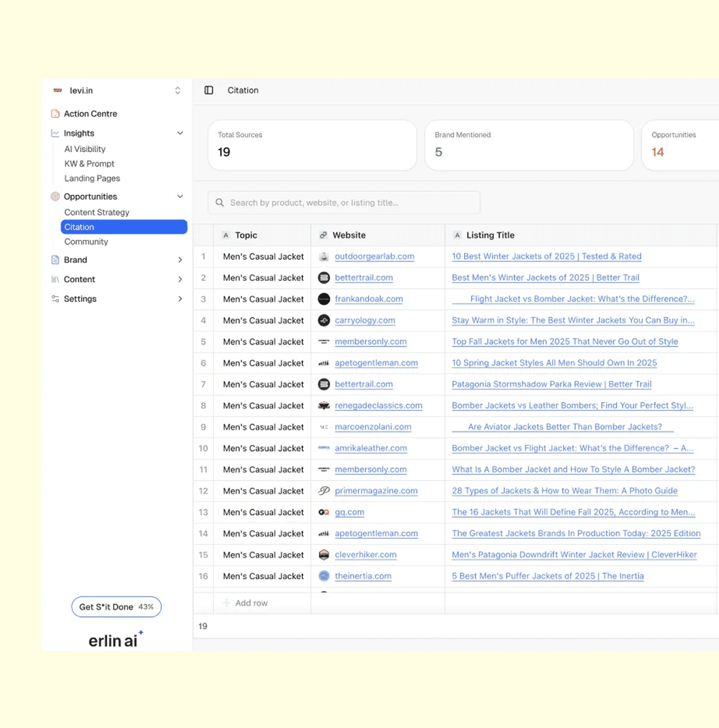Expand the Brand section chevron
Screen dimensions: 719x728
point(180,260)
